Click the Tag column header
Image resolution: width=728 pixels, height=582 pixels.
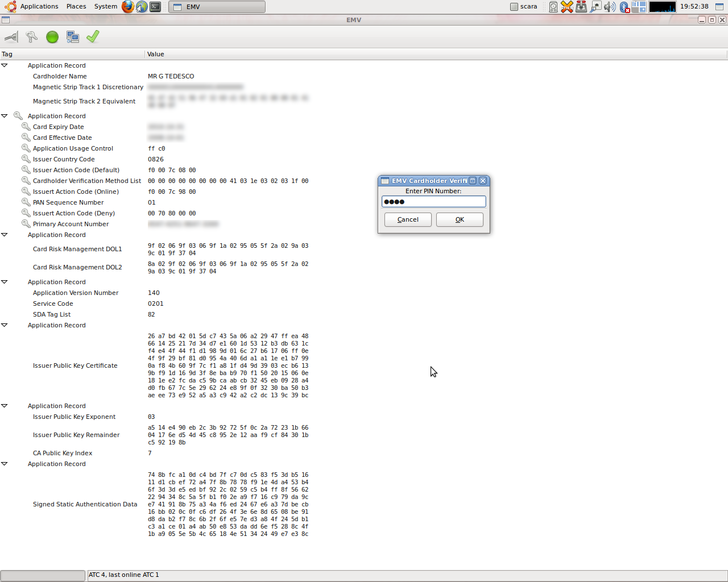click(x=72, y=54)
